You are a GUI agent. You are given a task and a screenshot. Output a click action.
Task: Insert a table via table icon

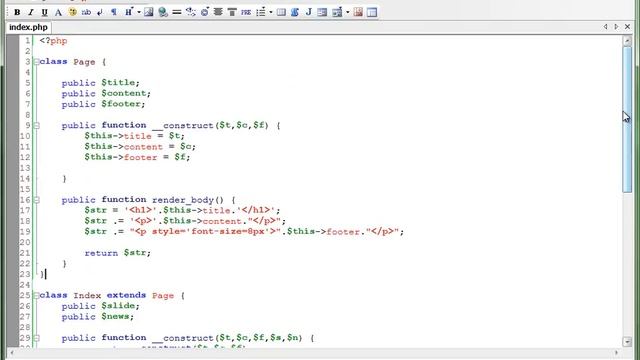(x=281, y=12)
